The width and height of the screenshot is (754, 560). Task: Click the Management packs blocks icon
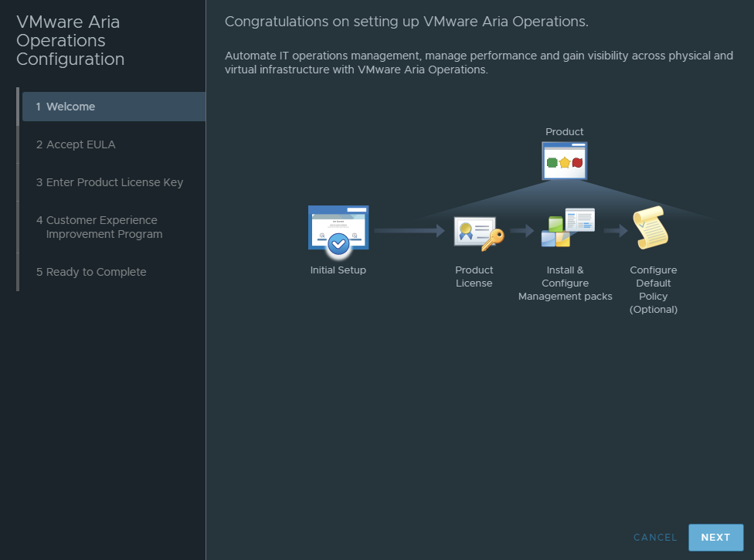(x=568, y=228)
